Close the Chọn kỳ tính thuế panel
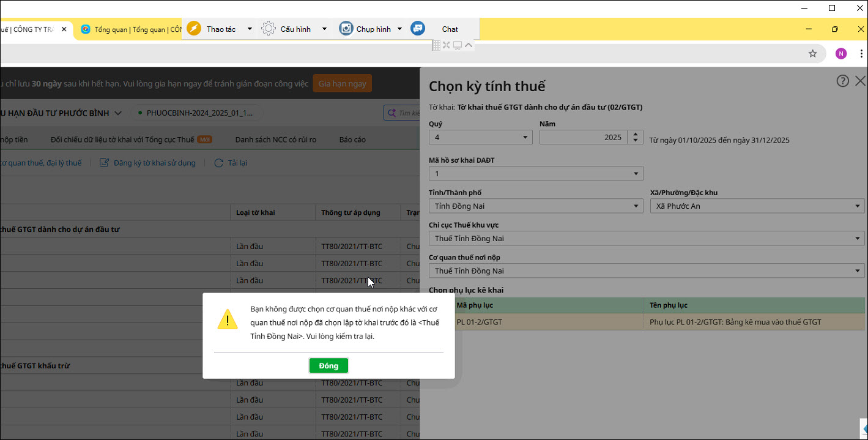 860,81
